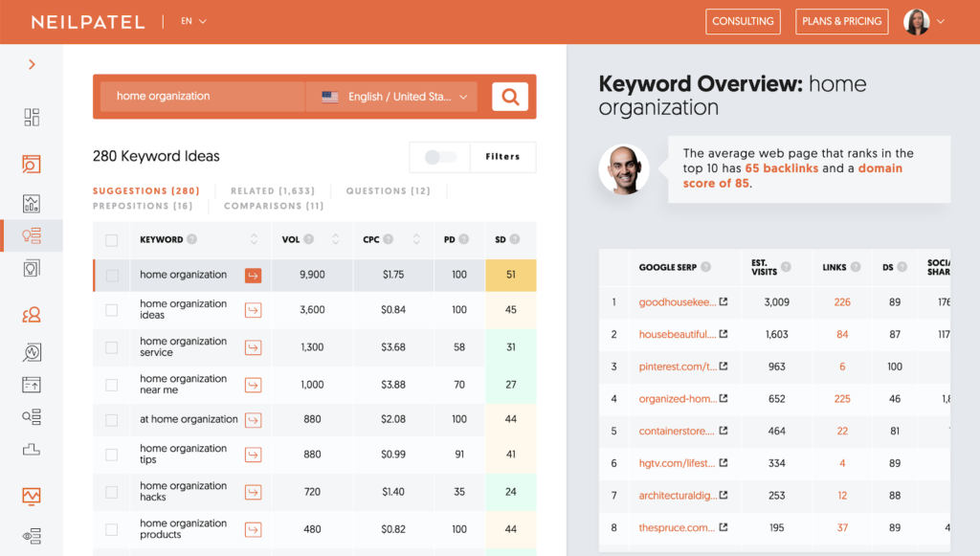Click the arrow icon for home organization ideas
The width and height of the screenshot is (980, 556).
[253, 310]
